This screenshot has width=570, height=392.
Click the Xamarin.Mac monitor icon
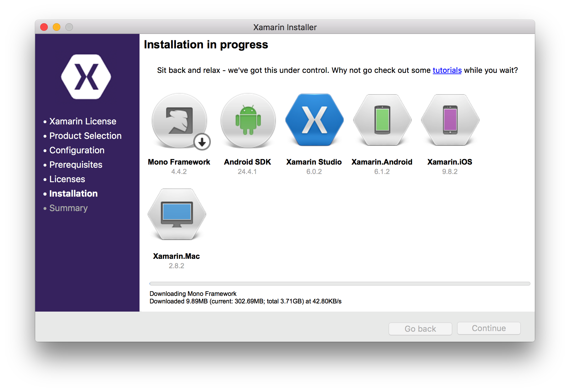click(177, 214)
